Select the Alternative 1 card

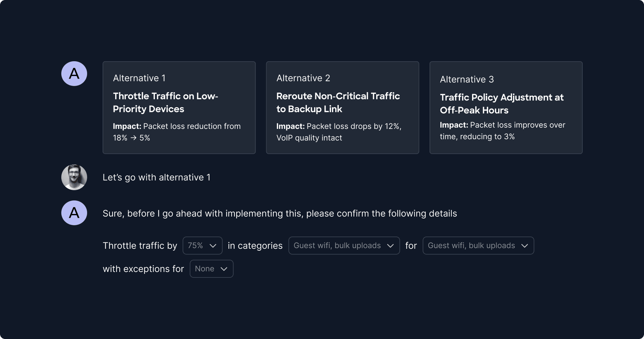coord(179,108)
